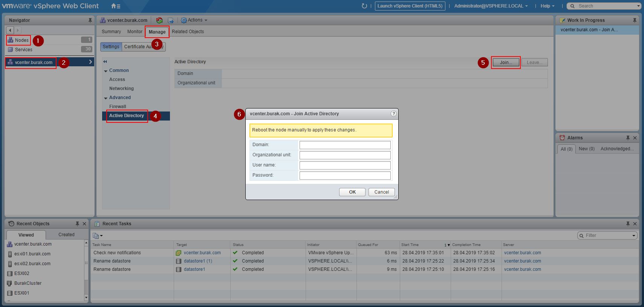Image resolution: width=644 pixels, height=307 pixels.
Task: Open esxi01.burak.com in Recent Objects
Action: pos(32,254)
